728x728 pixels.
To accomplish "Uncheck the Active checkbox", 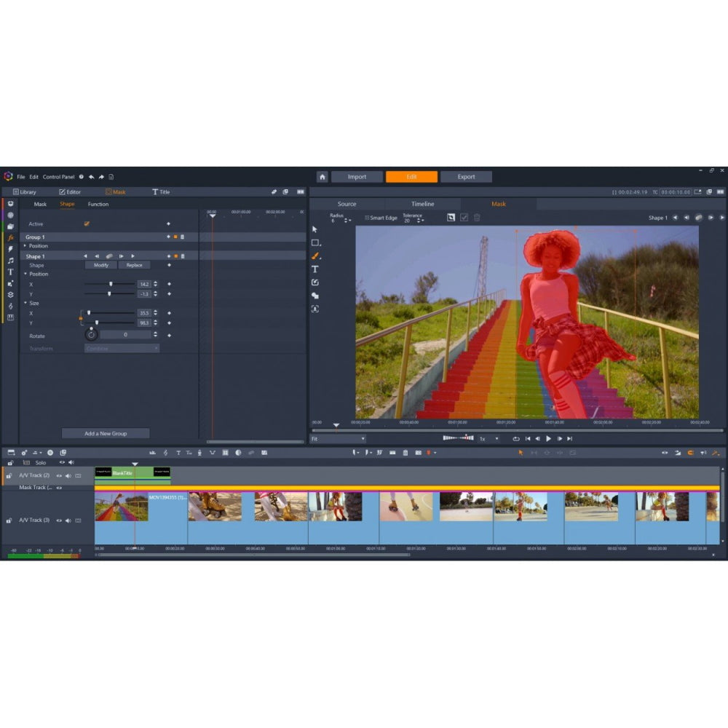I will coord(87,223).
